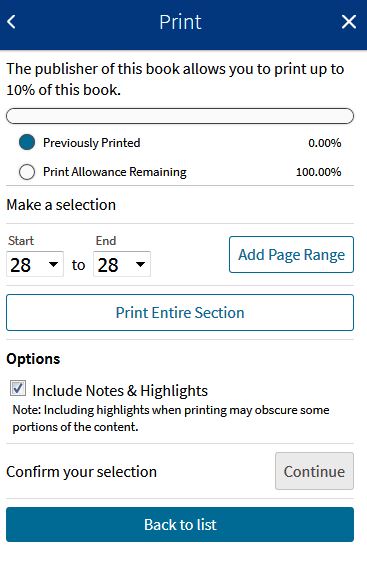The image size is (367, 562).
Task: Click the Previously Printed label text
Action: coord(92,143)
